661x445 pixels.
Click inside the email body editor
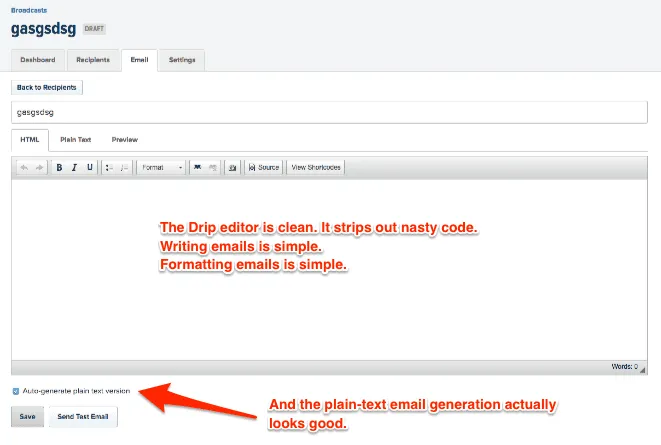coord(329,270)
